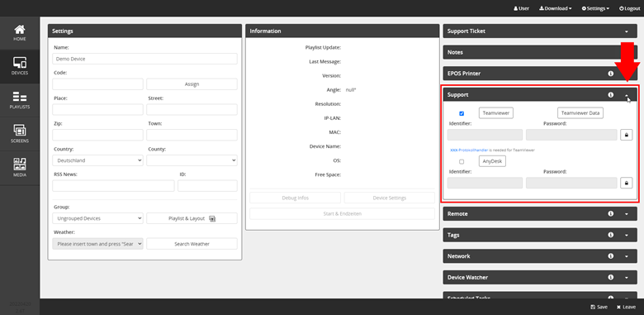Image resolution: width=644 pixels, height=315 pixels.
Task: Click the Protokollhandler link
Action: point(469,150)
